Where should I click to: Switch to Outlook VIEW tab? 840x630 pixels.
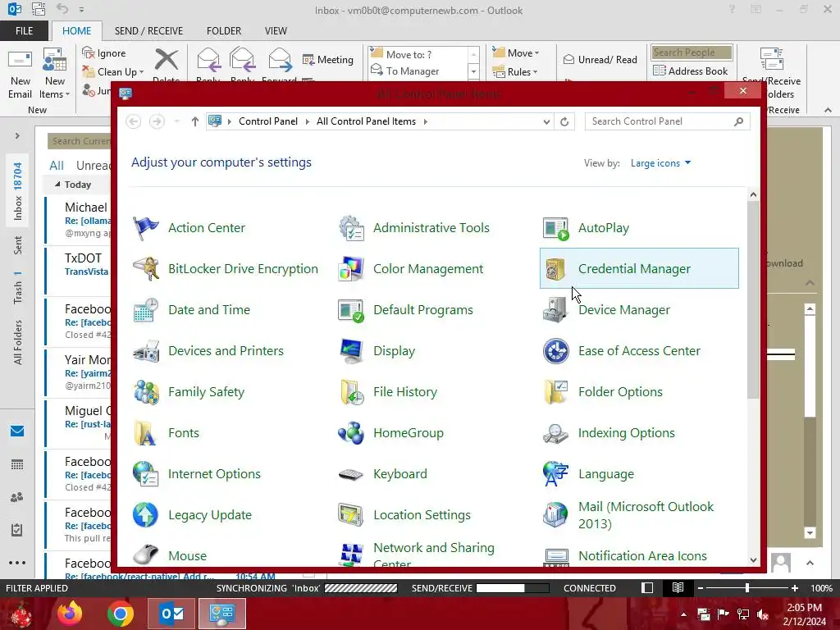(276, 31)
